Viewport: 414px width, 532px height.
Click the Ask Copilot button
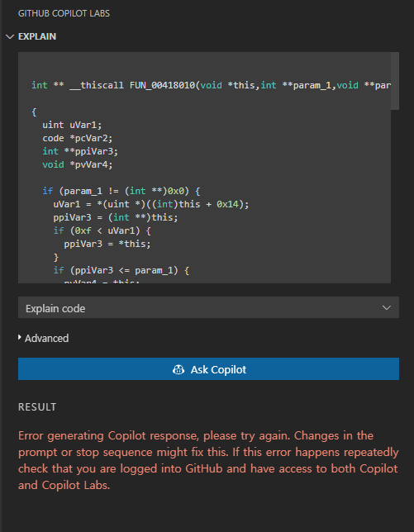pyautogui.click(x=208, y=369)
